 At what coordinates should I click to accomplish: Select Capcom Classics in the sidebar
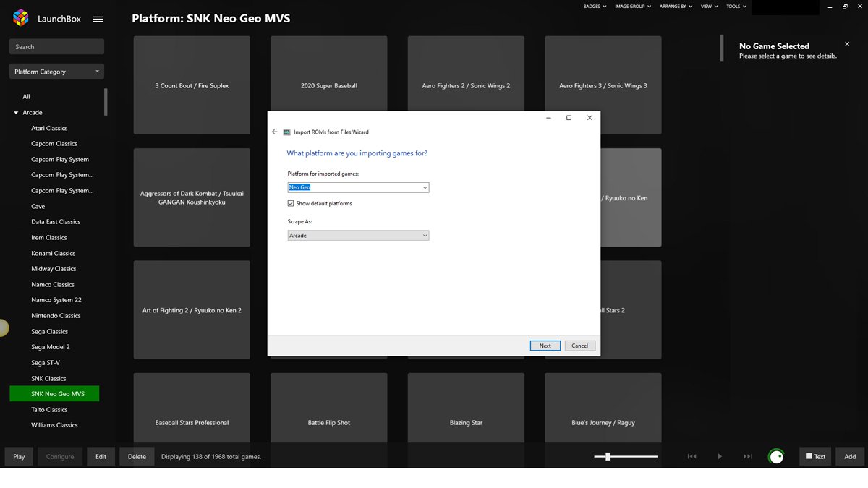(x=54, y=144)
